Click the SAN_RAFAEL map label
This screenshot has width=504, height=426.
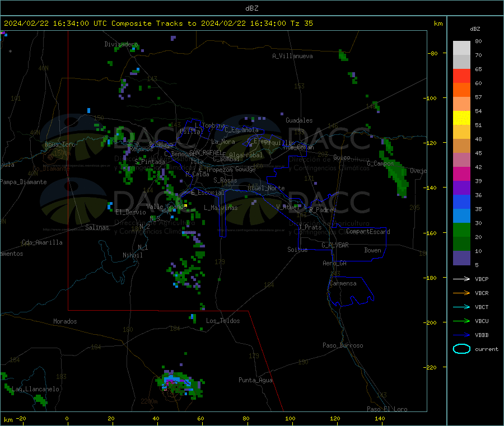click(206, 152)
